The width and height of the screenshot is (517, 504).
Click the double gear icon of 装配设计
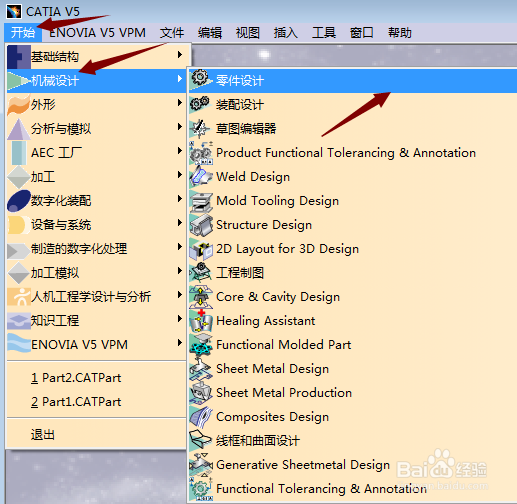click(x=201, y=104)
